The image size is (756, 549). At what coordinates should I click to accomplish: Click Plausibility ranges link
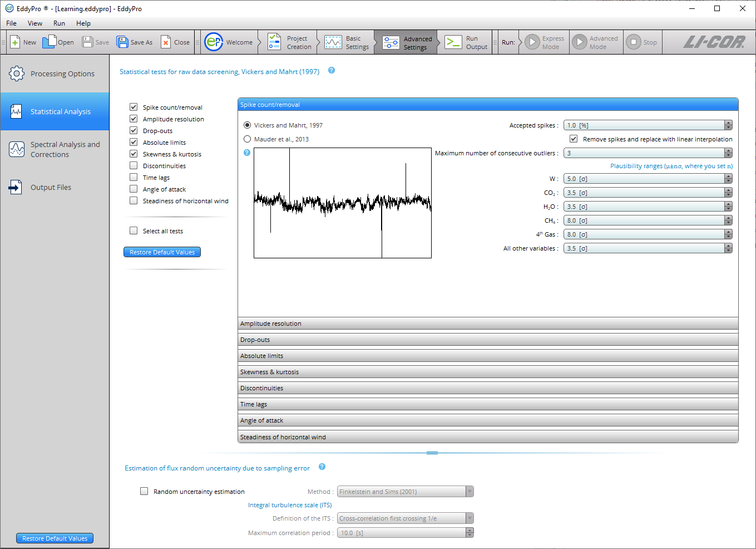671,166
